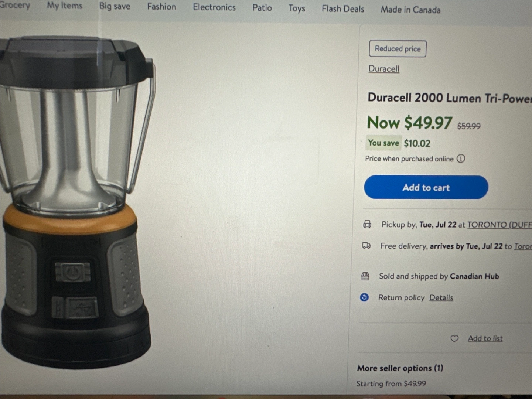Open the Flash Deals page
Image resolution: width=532 pixels, height=399 pixels.
[x=343, y=9]
